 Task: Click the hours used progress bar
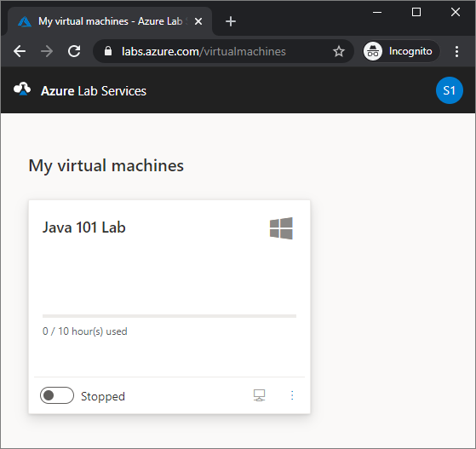[169, 316]
